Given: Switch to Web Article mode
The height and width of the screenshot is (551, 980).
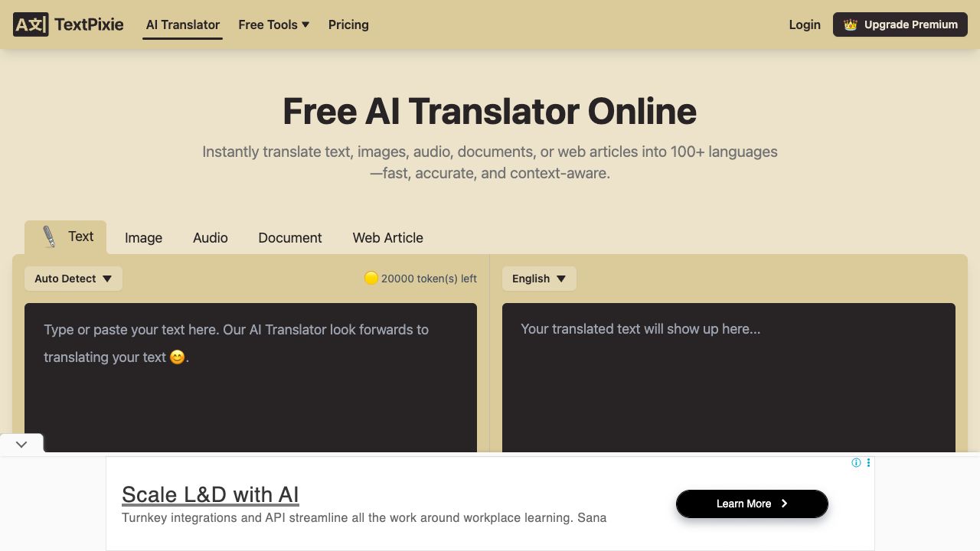Looking at the screenshot, I should 387,237.
